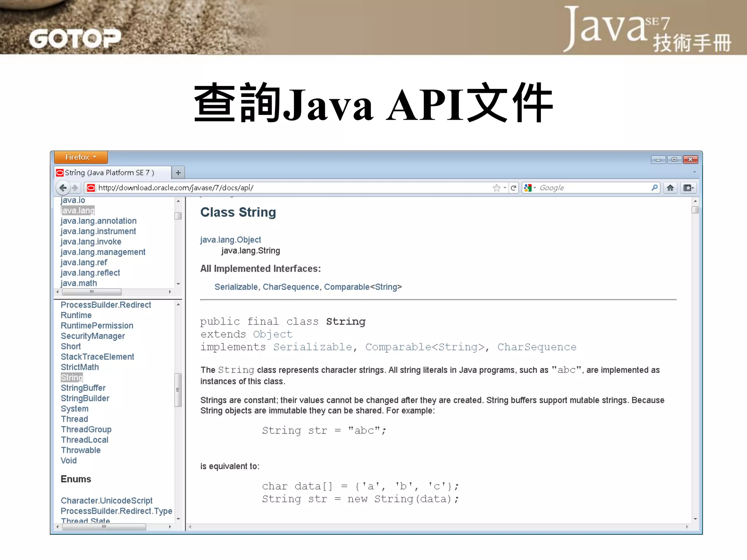Screen dimensions: 747x560
Task: Open java.lang.instrument package
Action: tap(98, 231)
